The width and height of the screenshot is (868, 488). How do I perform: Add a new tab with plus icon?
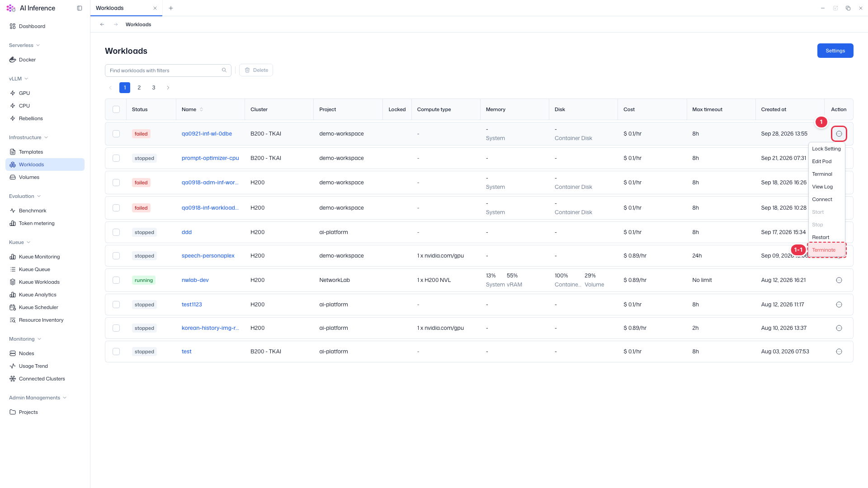coord(171,8)
